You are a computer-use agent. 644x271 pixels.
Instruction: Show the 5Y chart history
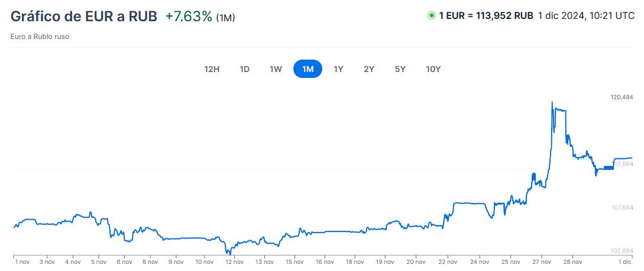(x=400, y=69)
